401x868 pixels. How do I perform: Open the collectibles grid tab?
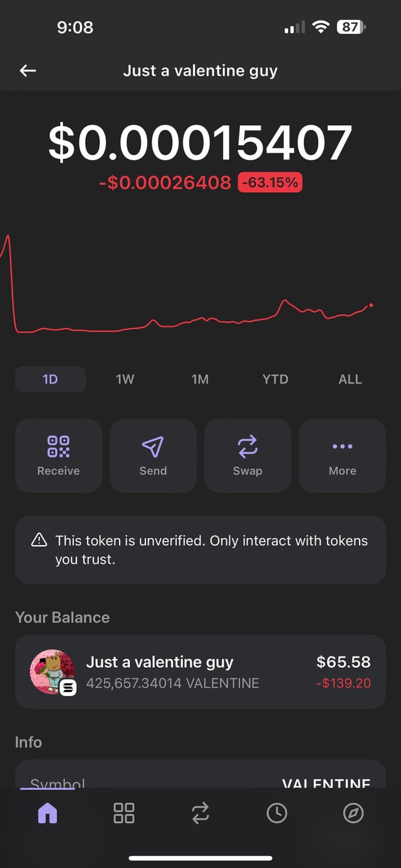click(124, 813)
